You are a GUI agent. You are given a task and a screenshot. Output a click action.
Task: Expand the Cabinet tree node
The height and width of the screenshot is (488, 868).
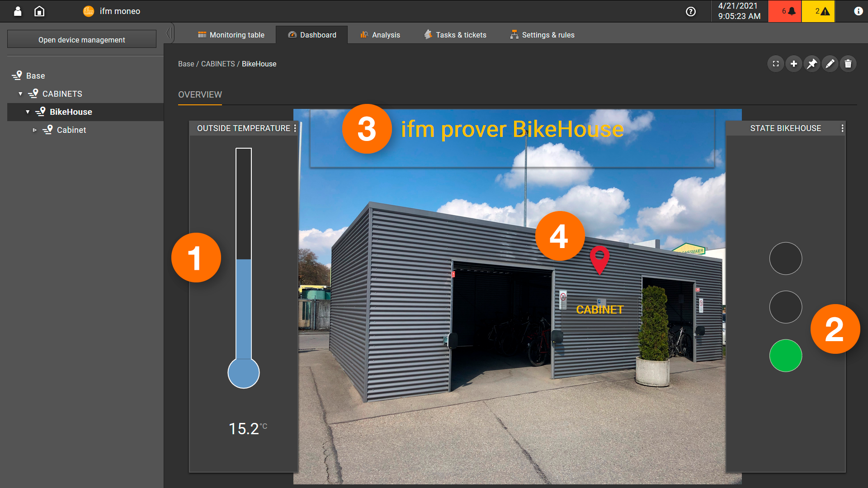(34, 130)
